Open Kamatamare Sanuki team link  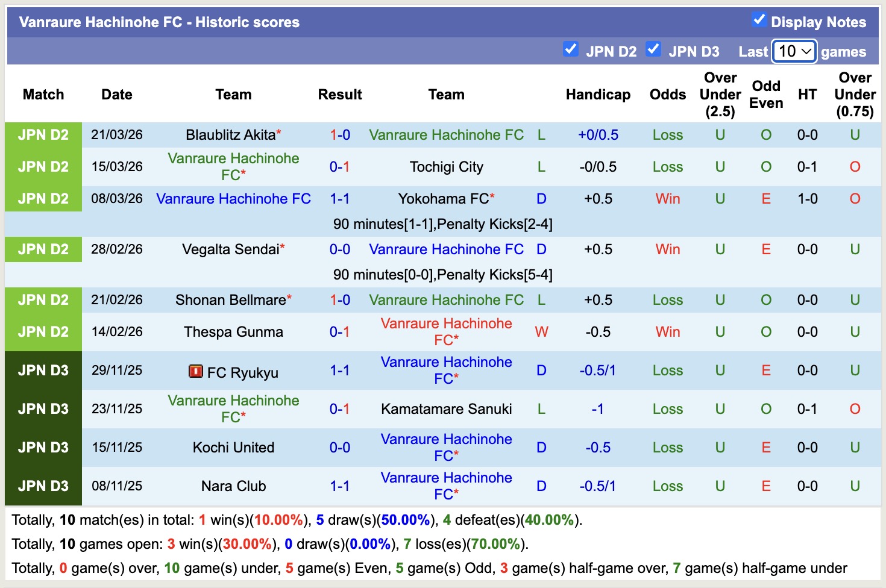[446, 409]
